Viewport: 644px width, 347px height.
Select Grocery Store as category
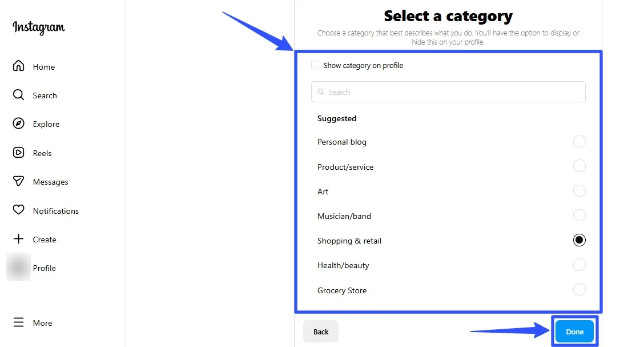click(x=579, y=289)
